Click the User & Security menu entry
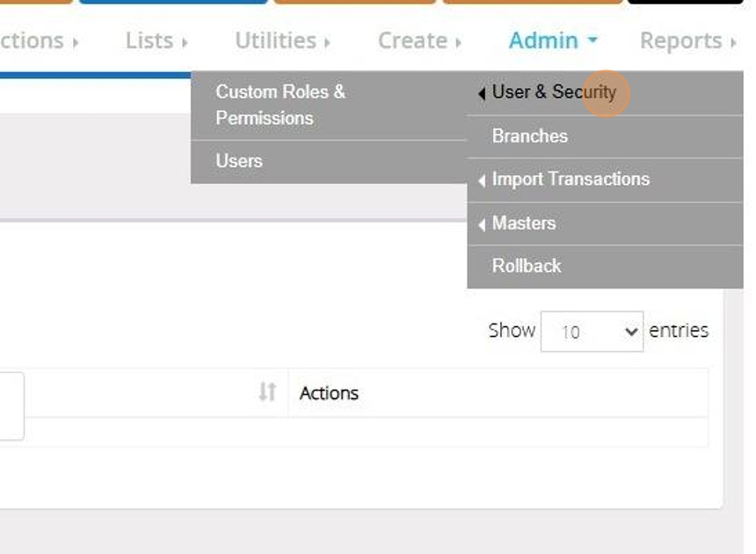Viewport: 756px width, 554px height. click(x=554, y=92)
